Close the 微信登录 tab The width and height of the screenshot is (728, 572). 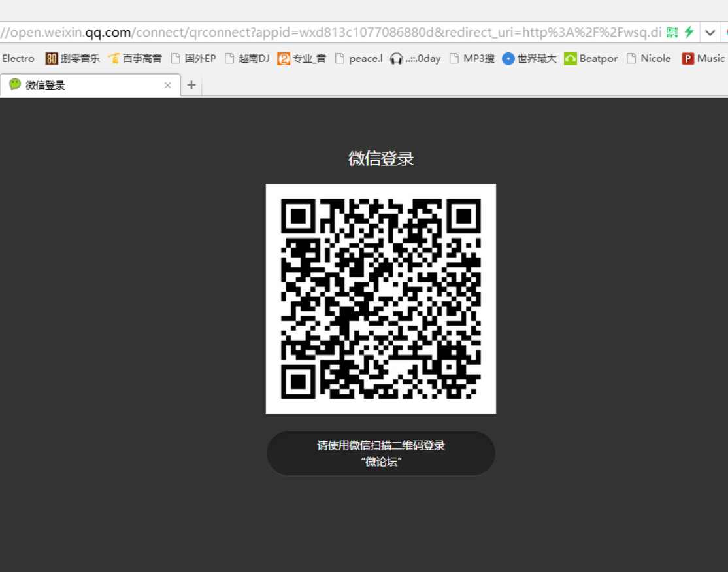(x=167, y=86)
